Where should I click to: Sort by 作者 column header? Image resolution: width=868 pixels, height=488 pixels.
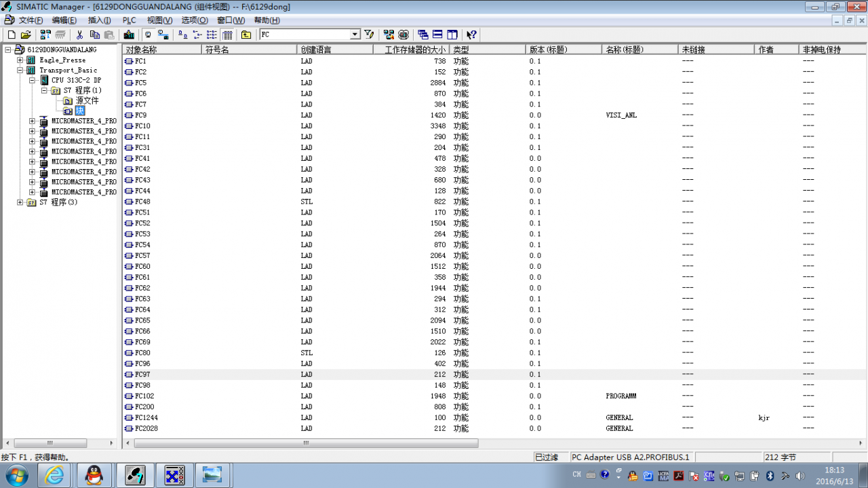777,50
